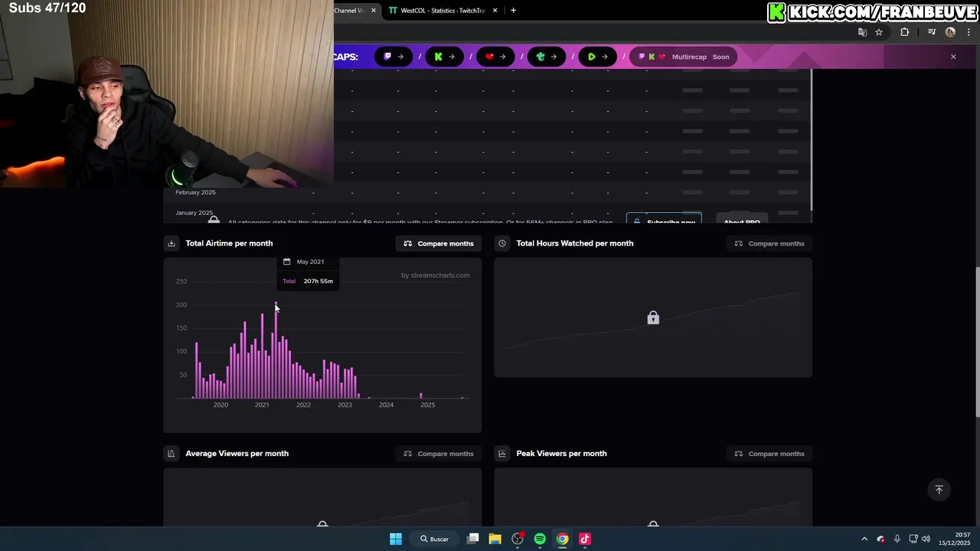Dismiss the recaps banner with the X
Viewport: 980px width, 551px height.
click(953, 57)
